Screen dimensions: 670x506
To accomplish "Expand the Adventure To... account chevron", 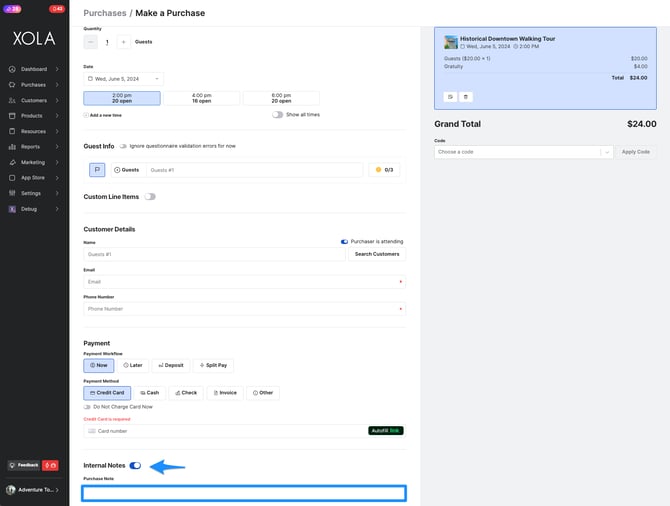I will [57, 490].
